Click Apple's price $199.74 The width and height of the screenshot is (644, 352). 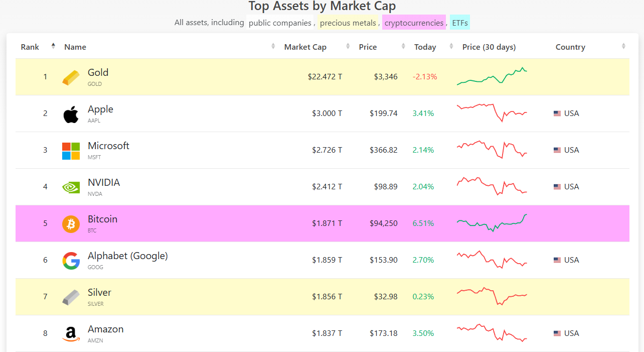click(x=384, y=113)
